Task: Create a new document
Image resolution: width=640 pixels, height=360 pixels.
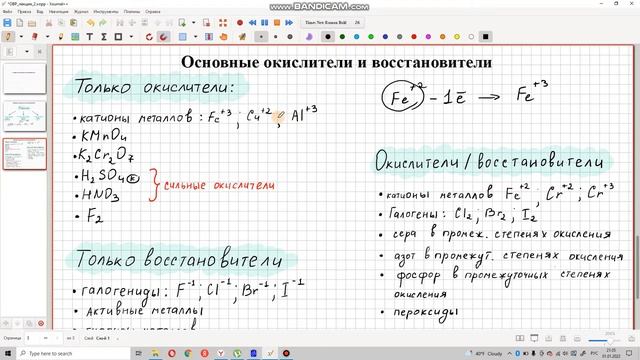Action: pos(19,23)
